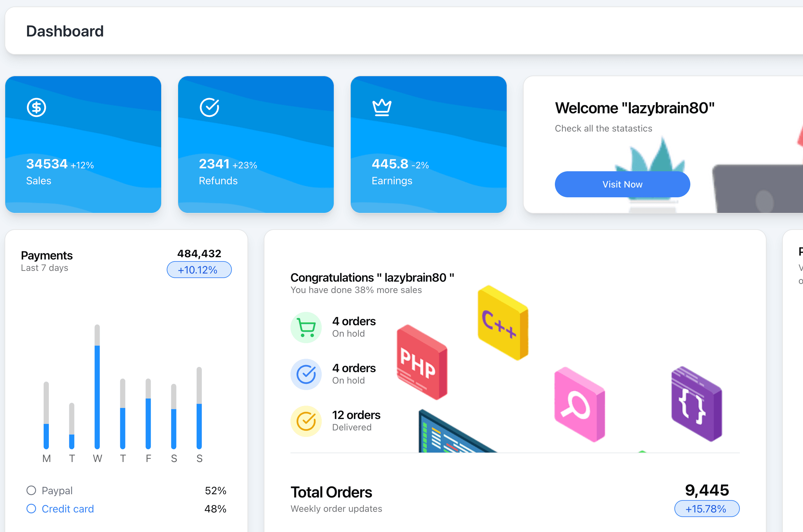
Task: Click the yellow checkmark Delivered icon
Action: (x=306, y=421)
